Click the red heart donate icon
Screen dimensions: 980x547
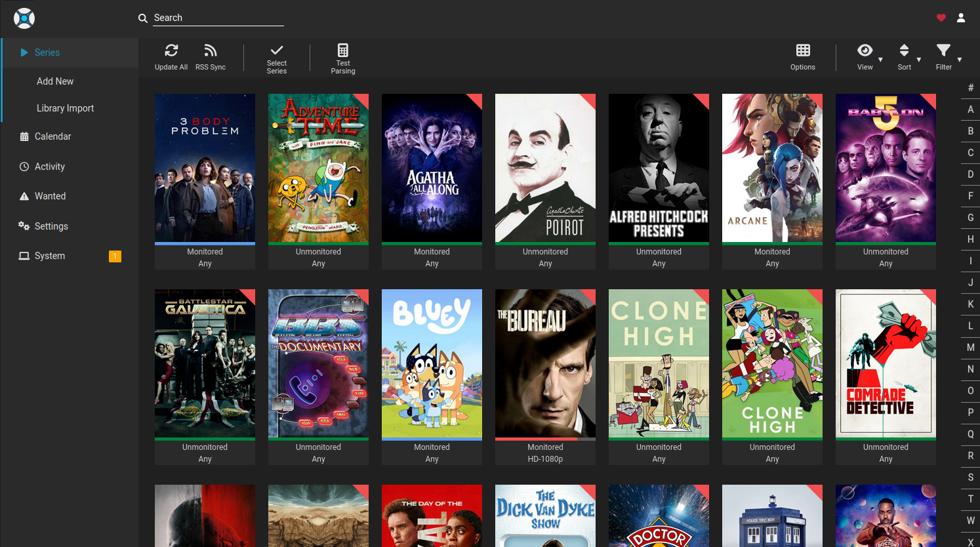click(x=941, y=18)
